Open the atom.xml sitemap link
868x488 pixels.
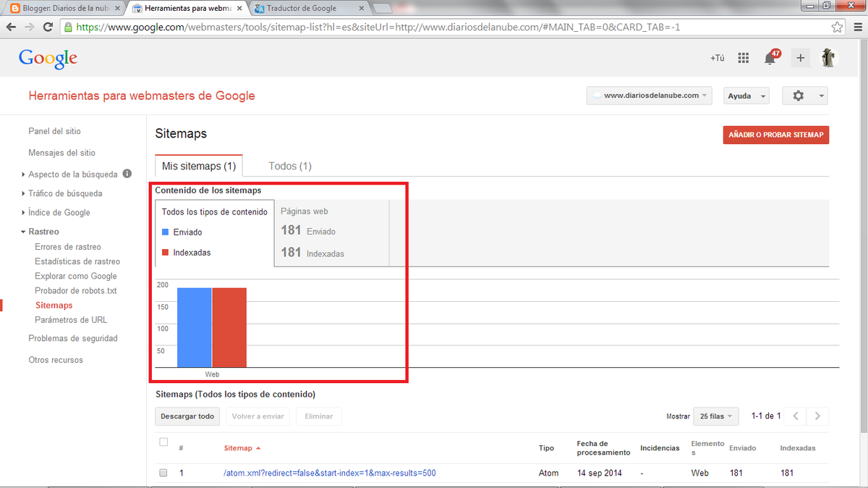point(330,473)
